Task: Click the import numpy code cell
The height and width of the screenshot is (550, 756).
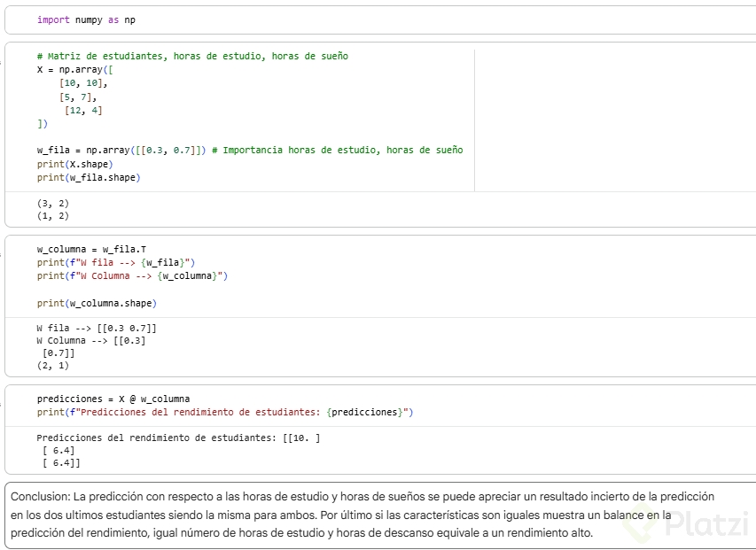Action: pyautogui.click(x=86, y=19)
